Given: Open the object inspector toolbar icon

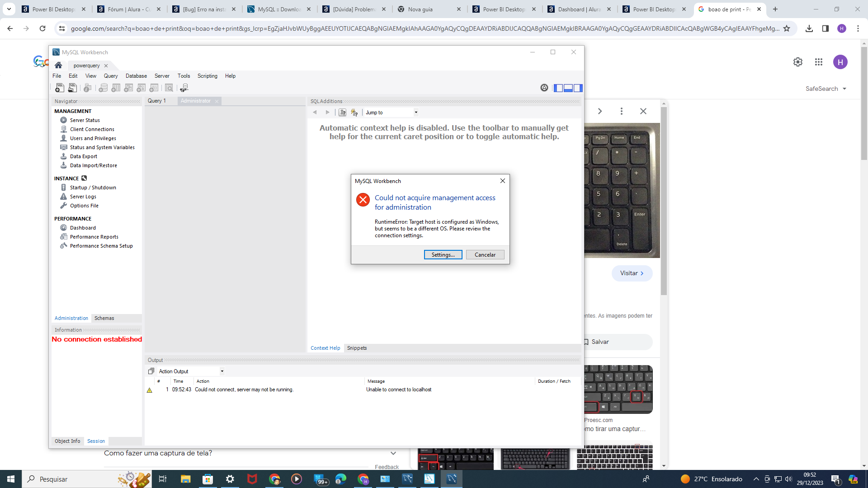Looking at the screenshot, I should tap(88, 88).
